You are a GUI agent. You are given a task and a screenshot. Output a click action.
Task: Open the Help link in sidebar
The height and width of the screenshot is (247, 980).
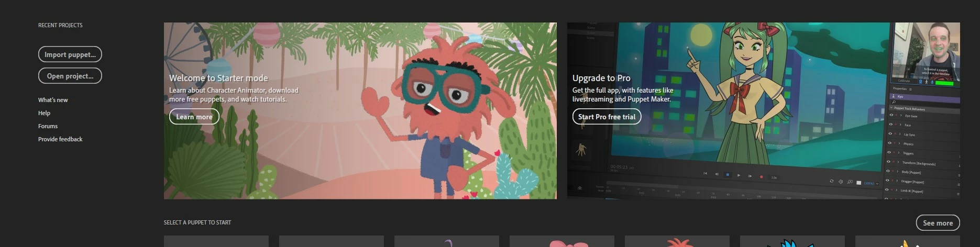(45, 113)
